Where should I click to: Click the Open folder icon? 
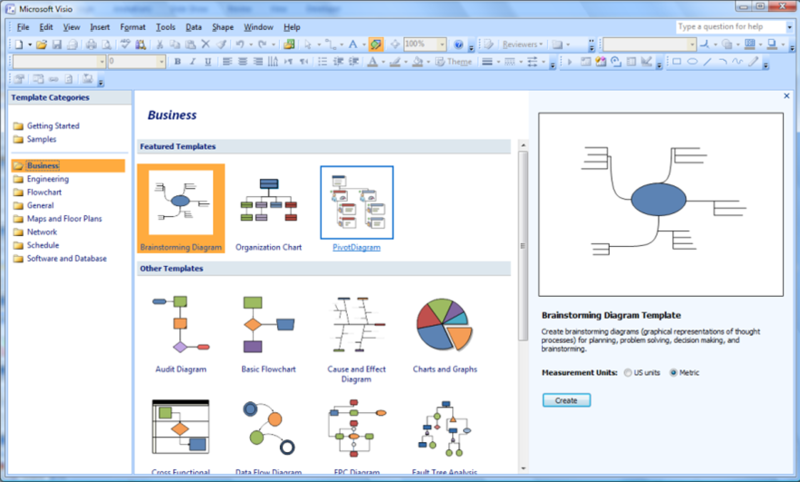(41, 44)
